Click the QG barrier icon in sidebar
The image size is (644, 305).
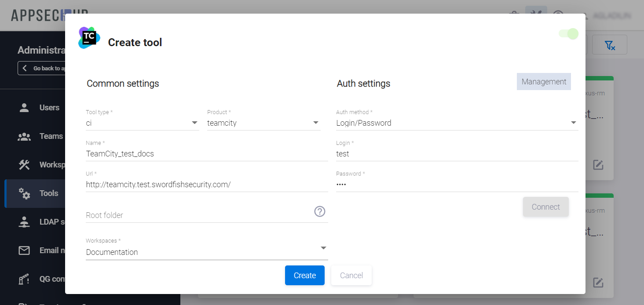click(24, 279)
